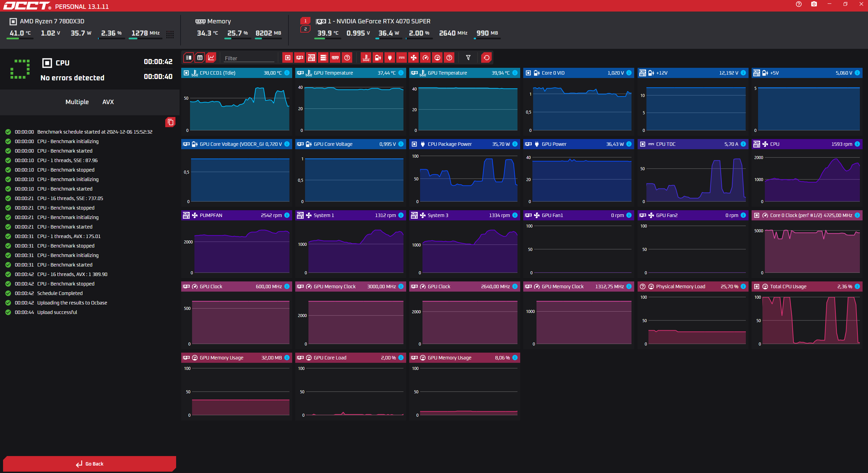Select GPU 1 selector tab
This screenshot has width=868, height=473.
305,21
